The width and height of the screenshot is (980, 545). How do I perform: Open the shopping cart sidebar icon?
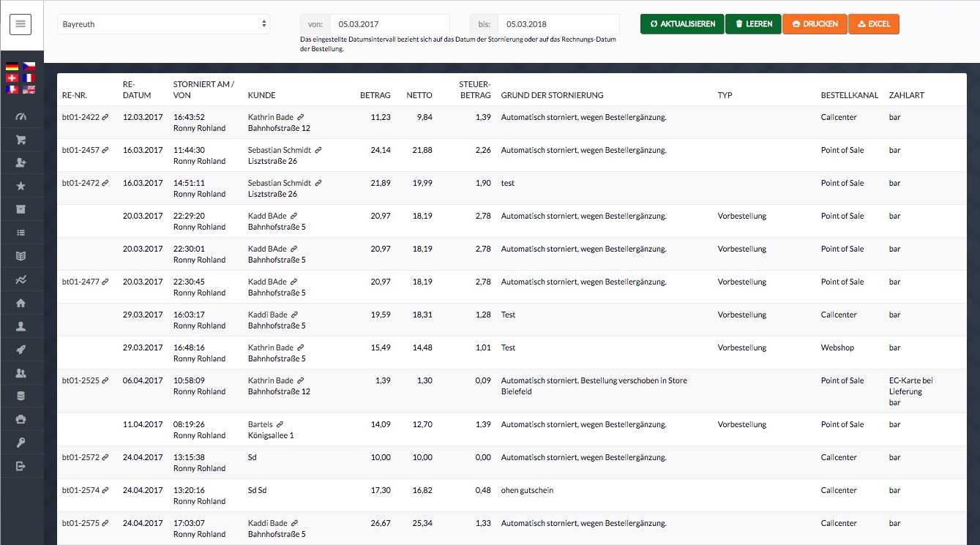[20, 140]
